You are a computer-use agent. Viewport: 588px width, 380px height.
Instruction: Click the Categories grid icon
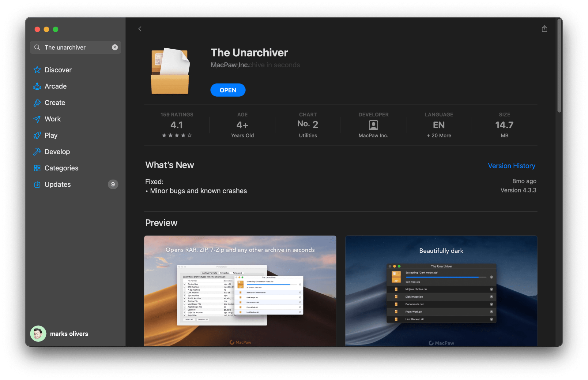[x=37, y=168]
